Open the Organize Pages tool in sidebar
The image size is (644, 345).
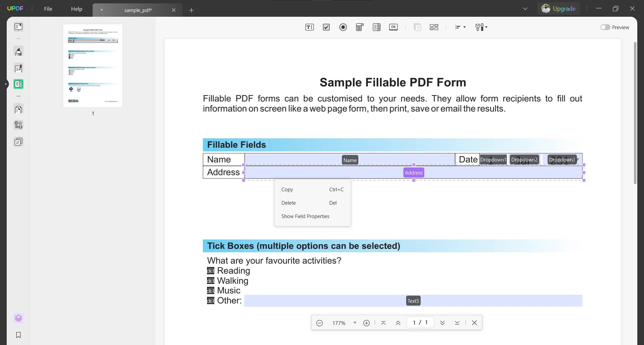18,110
